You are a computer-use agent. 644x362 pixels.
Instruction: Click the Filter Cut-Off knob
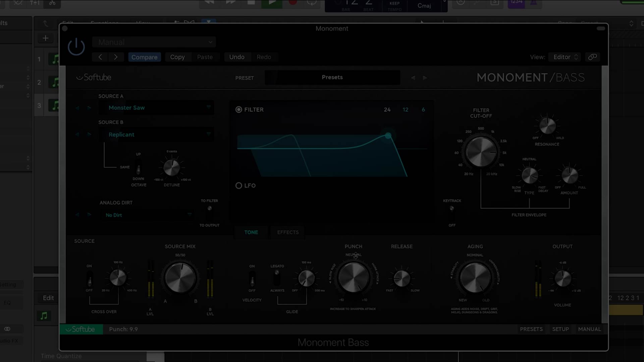[x=481, y=152]
